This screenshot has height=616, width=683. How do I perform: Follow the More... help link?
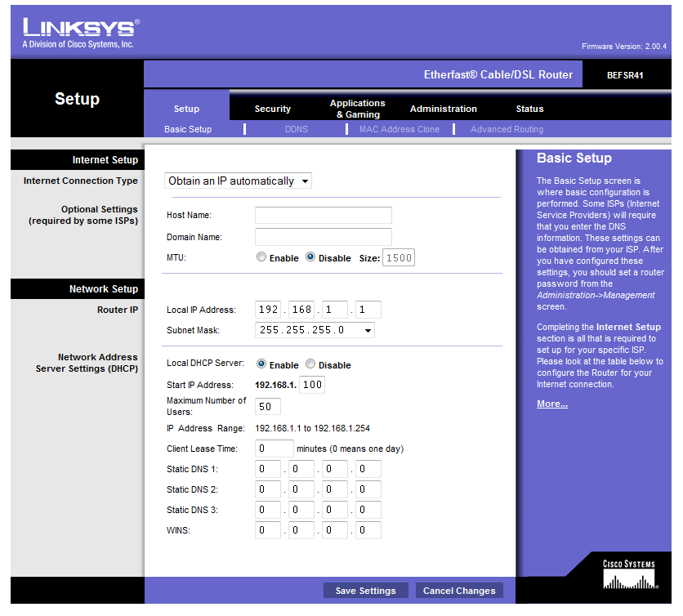coord(552,404)
